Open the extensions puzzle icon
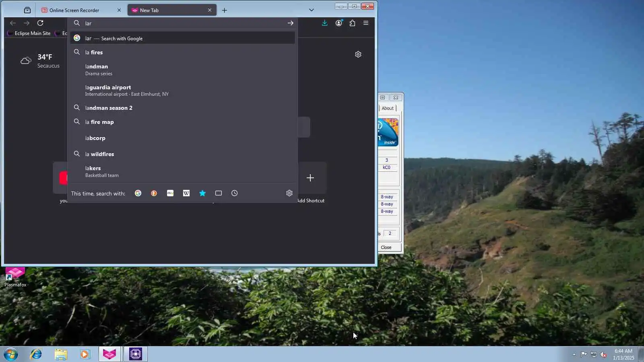 [x=353, y=23]
